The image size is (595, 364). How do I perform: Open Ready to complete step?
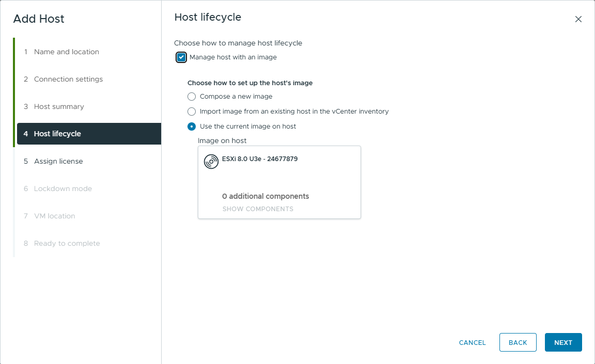coord(67,243)
